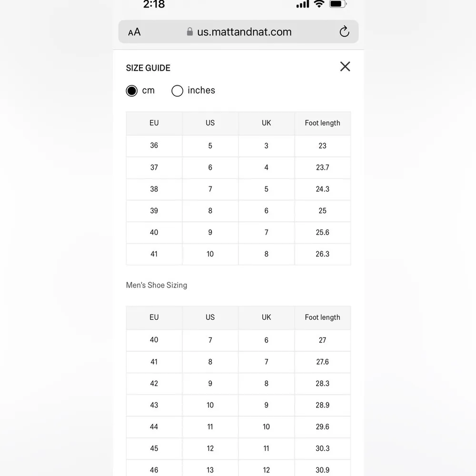The image size is (476, 476).
Task: Tap the SIZE GUIDE heading
Action: [x=148, y=68]
